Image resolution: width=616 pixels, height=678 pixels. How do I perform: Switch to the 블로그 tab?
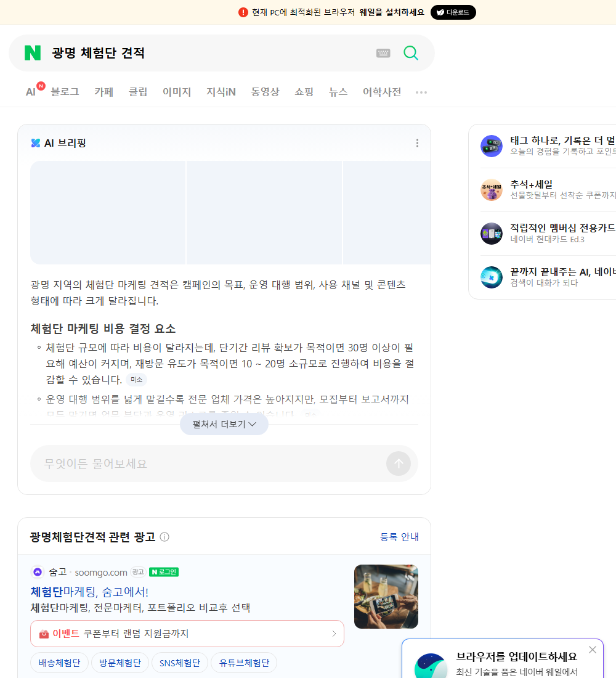click(65, 92)
